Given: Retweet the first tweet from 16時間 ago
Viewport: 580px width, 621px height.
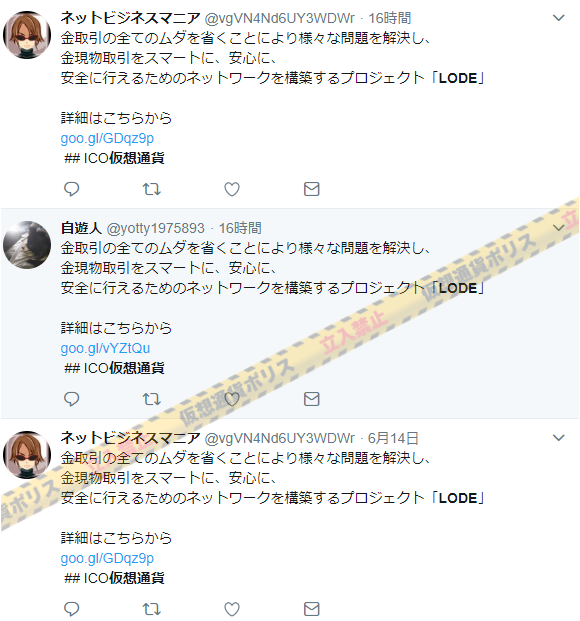Looking at the screenshot, I should click(x=152, y=189).
